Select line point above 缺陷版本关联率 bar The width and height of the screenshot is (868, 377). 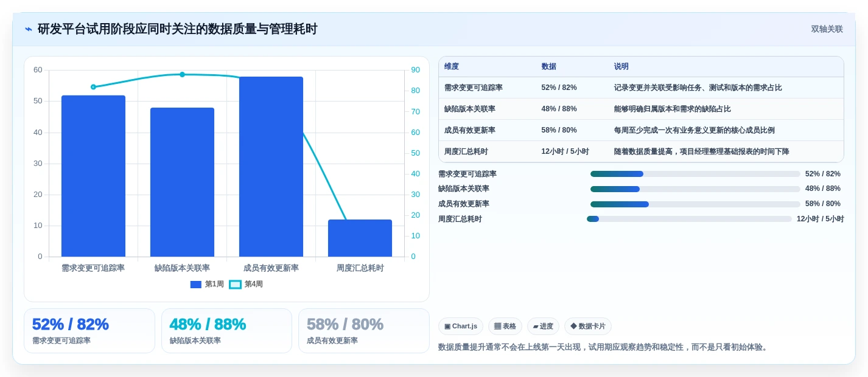pos(182,74)
